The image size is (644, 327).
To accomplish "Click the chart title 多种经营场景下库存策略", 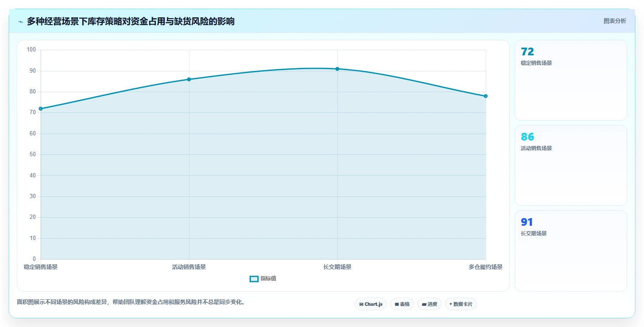I will coord(131,21).
